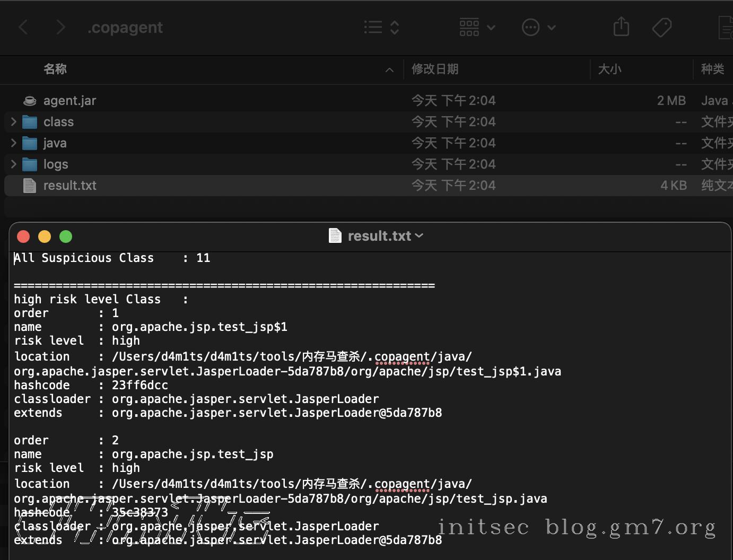Screen dimensions: 733x560
Task: Expand the logs folder disclosure triangle
Action: pos(14,164)
